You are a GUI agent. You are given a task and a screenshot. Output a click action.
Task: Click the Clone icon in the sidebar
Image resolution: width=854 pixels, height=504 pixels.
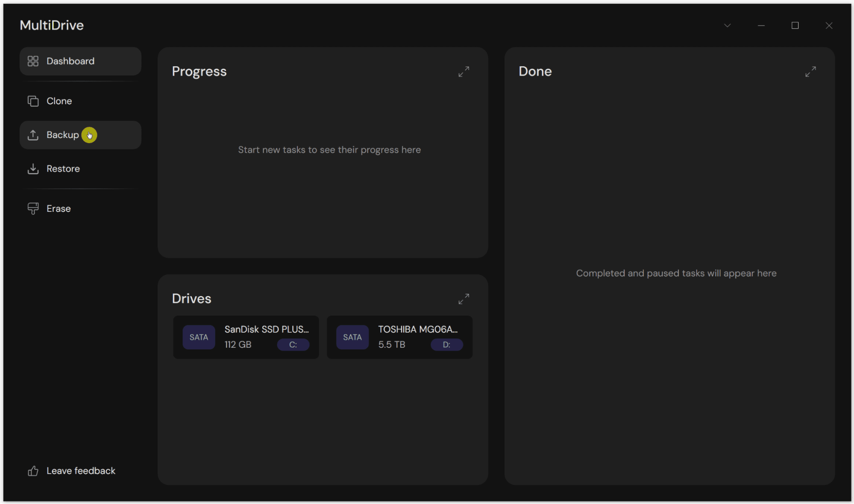[33, 101]
